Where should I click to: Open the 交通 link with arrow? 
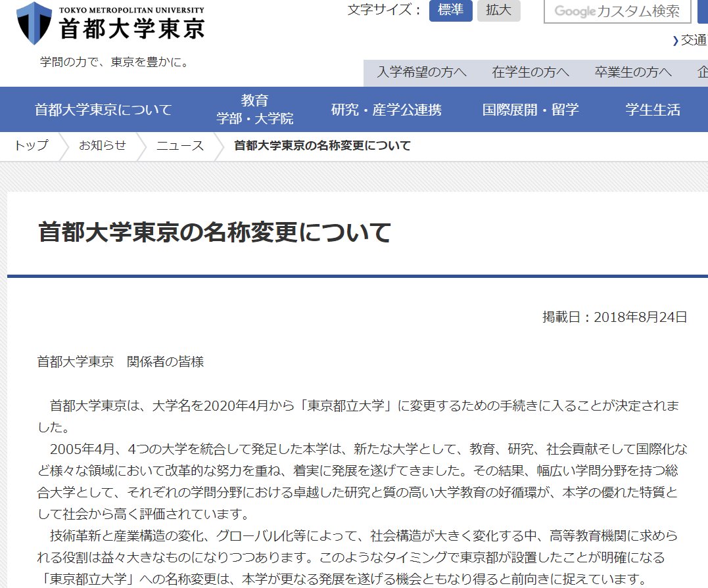tap(690, 40)
